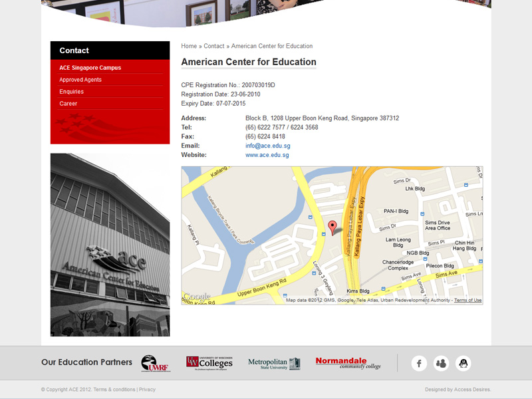Click the Chin Hin Hang Bldg map label
This screenshot has height=399, width=532.
tap(464, 245)
